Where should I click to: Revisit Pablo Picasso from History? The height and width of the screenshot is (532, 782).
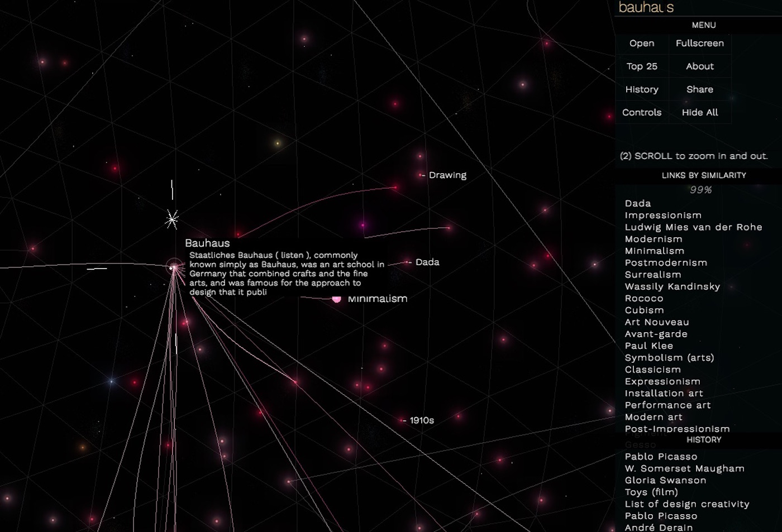(661, 456)
